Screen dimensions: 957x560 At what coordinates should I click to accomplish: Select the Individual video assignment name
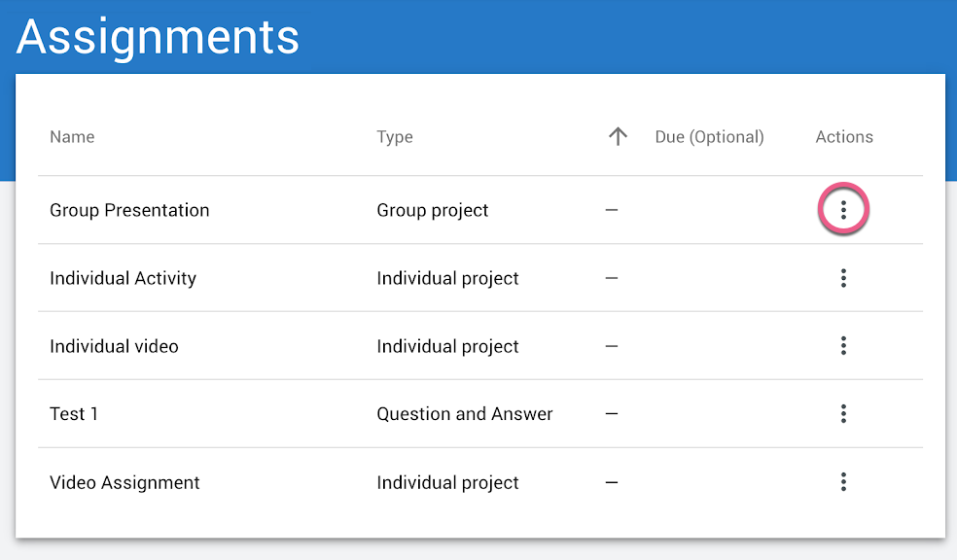pyautogui.click(x=114, y=346)
